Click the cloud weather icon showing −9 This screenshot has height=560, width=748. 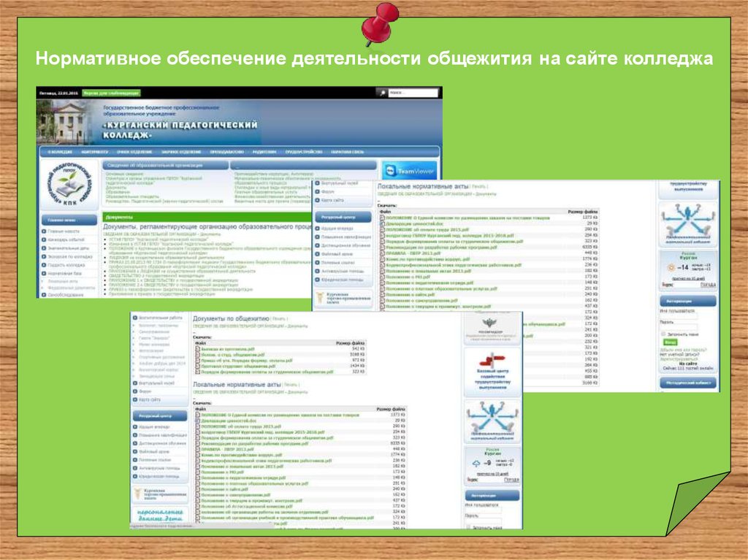pos(476,463)
